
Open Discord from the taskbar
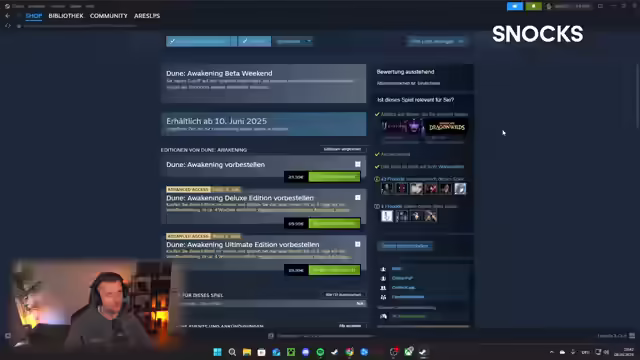[305, 352]
